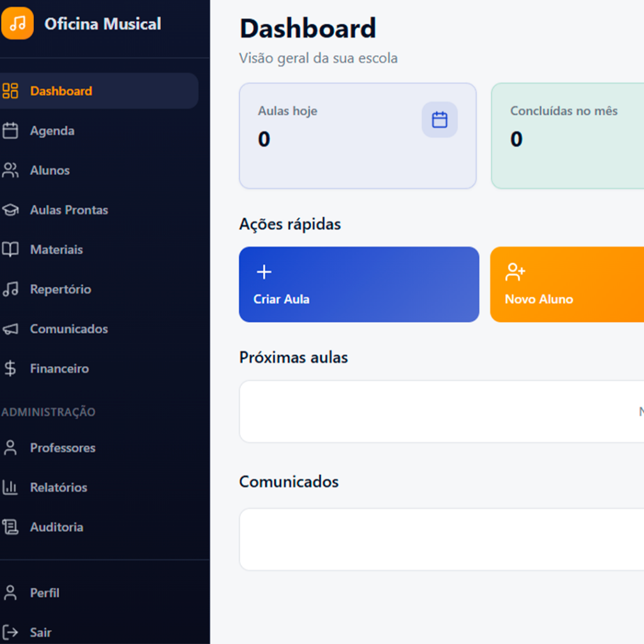Click the Auditoria scroll icon
This screenshot has width=644, height=644.
(10, 527)
